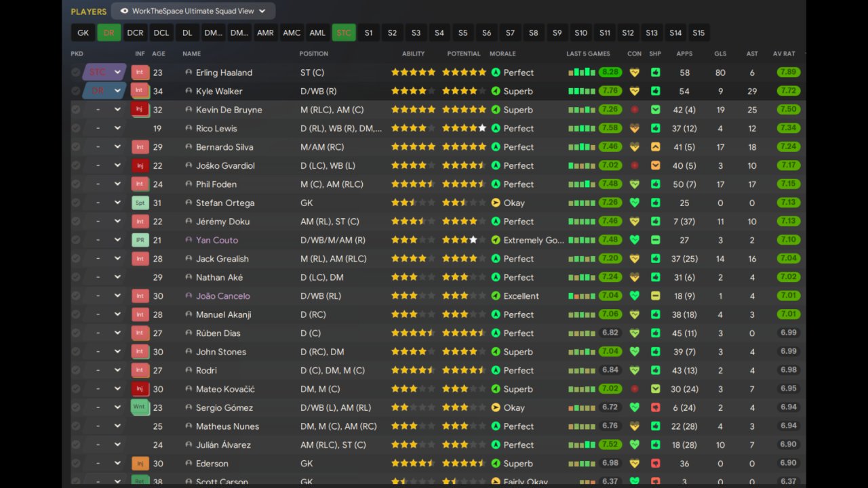Click the Inj badge in Mateo Kovačić's row
This screenshot has width=868, height=488.
pos(140,389)
